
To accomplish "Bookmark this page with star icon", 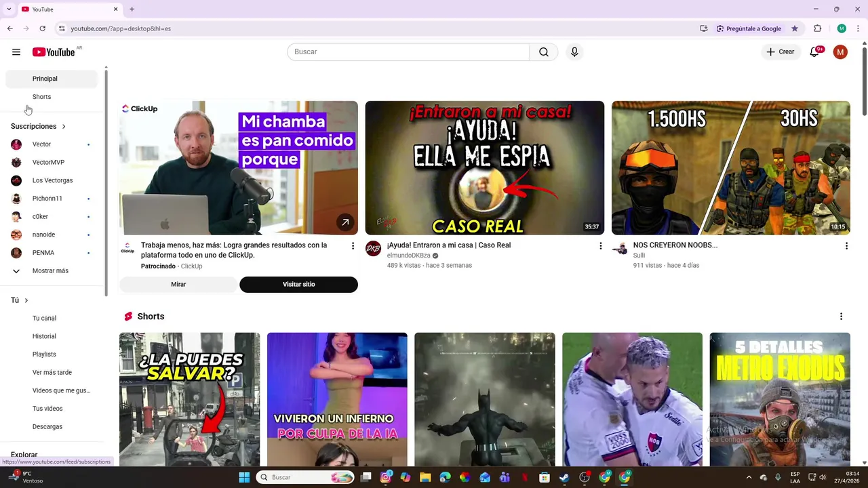I will pyautogui.click(x=795, y=28).
